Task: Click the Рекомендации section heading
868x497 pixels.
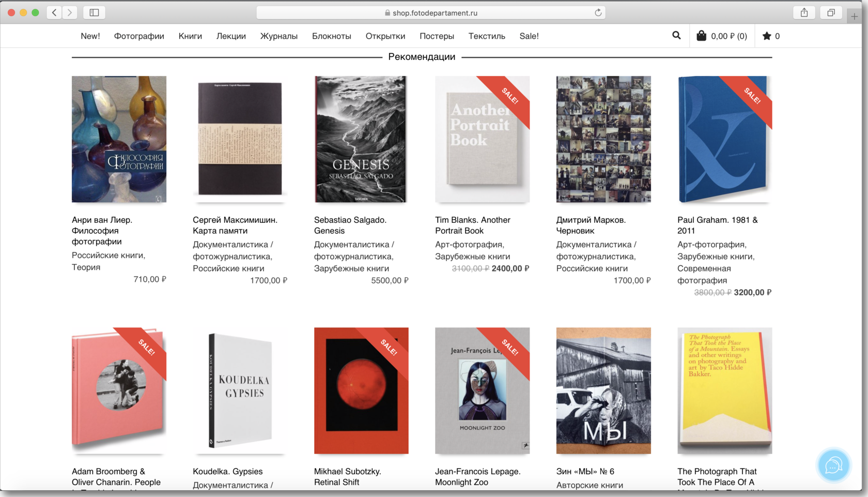Action: click(x=422, y=57)
